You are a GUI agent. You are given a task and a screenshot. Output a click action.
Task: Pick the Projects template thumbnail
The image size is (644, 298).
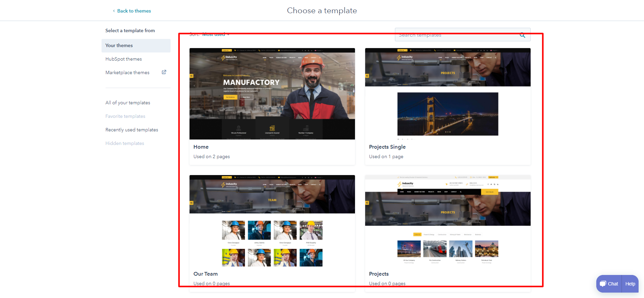click(x=448, y=221)
